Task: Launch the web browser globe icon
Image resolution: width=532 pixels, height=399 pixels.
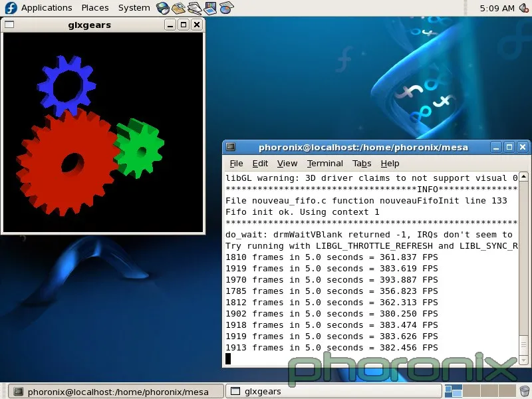Action: 163,8
